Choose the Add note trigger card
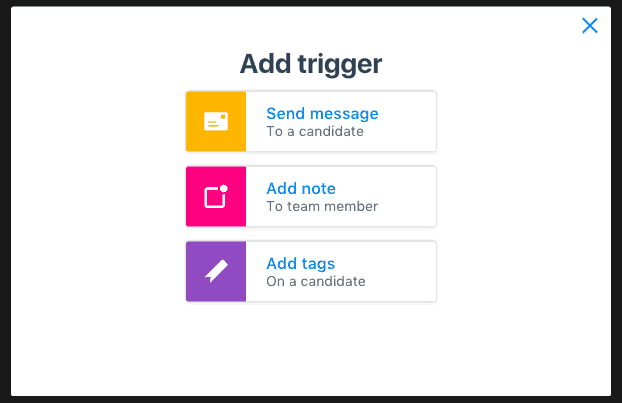Viewport: 622px width, 403px height. click(311, 196)
